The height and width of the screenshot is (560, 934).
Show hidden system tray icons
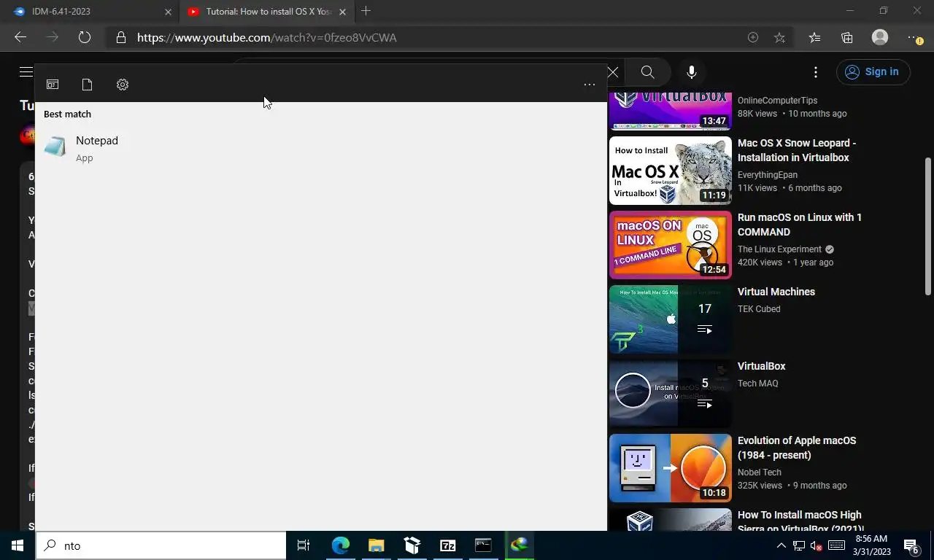pyautogui.click(x=781, y=546)
